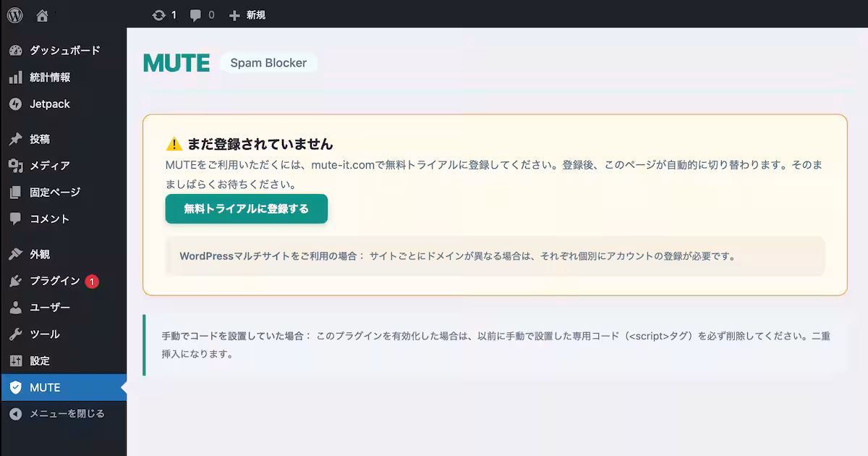Click the collapse menu arrow icon
The width and height of the screenshot is (868, 456).
(16, 414)
